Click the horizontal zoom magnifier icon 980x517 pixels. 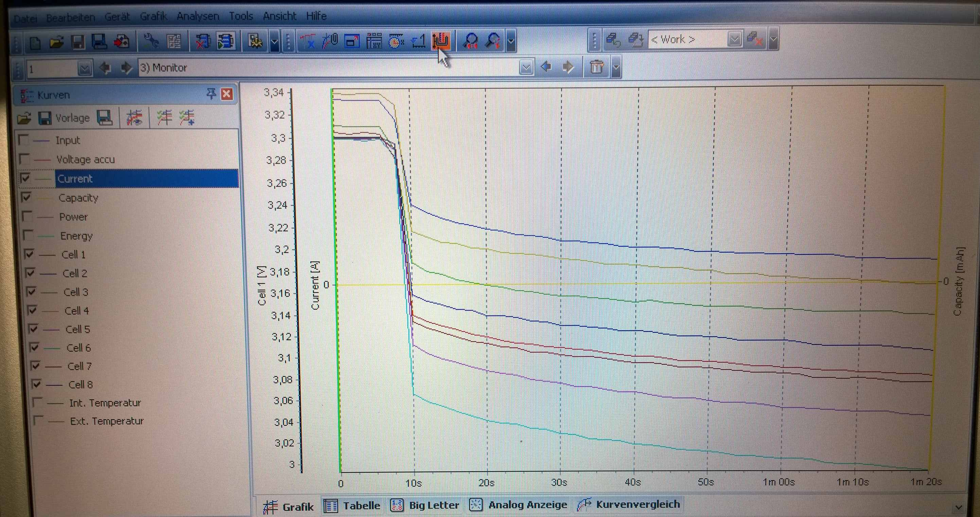pyautogui.click(x=471, y=40)
